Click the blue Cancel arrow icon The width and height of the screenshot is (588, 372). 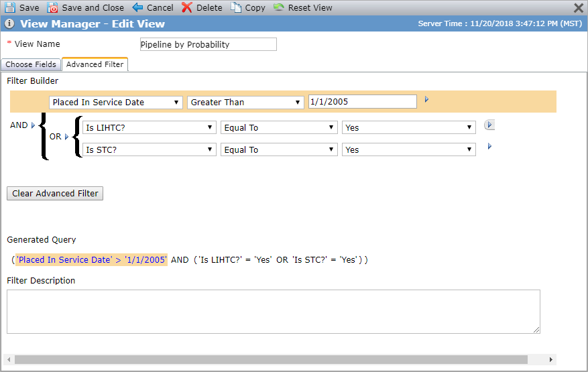pos(137,7)
